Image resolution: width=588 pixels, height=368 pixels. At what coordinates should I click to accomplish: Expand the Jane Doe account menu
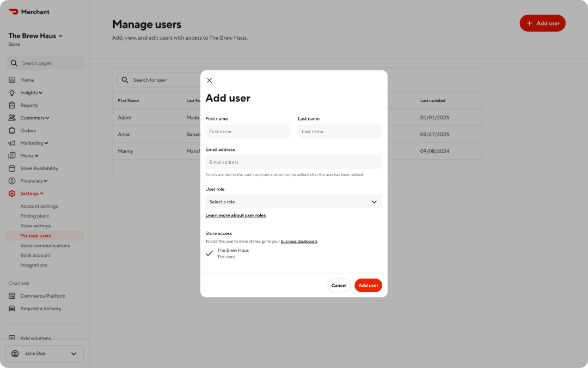(x=44, y=353)
